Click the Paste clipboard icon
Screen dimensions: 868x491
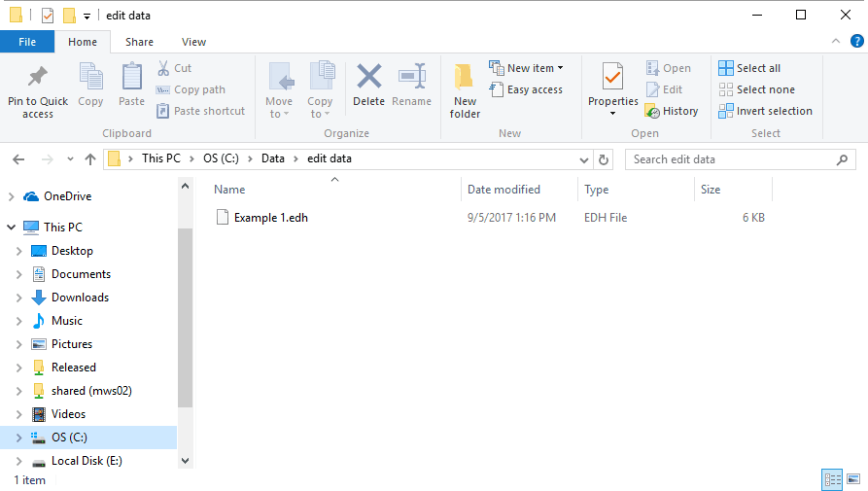pos(131,85)
